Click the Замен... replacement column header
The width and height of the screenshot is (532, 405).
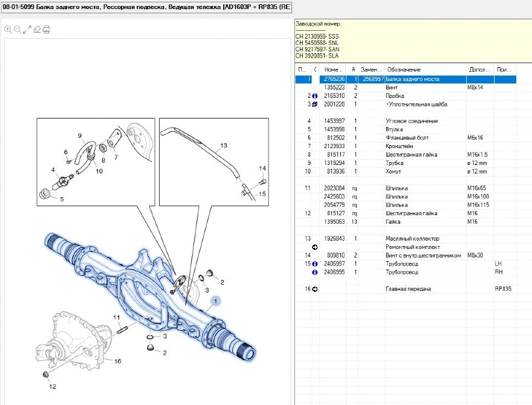[371, 70]
